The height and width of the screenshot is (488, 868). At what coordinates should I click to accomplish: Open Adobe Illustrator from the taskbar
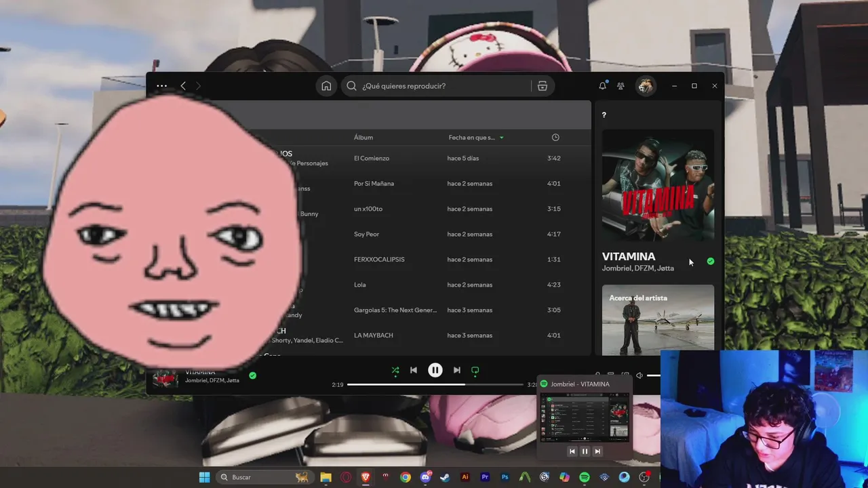coord(465,477)
